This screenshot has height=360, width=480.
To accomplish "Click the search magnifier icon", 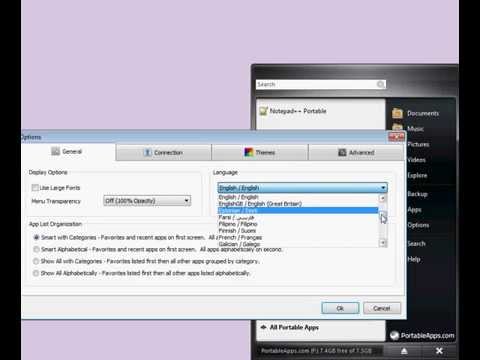I will pyautogui.click(x=381, y=84).
